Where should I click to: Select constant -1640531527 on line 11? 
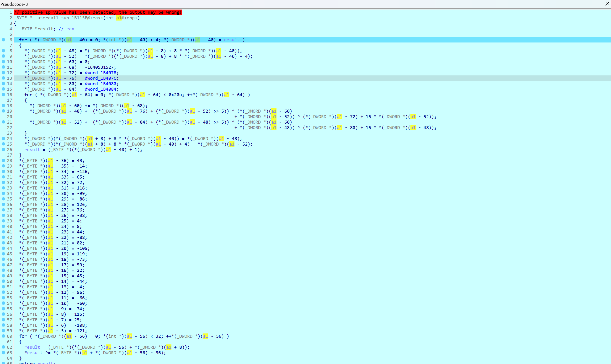click(99, 67)
